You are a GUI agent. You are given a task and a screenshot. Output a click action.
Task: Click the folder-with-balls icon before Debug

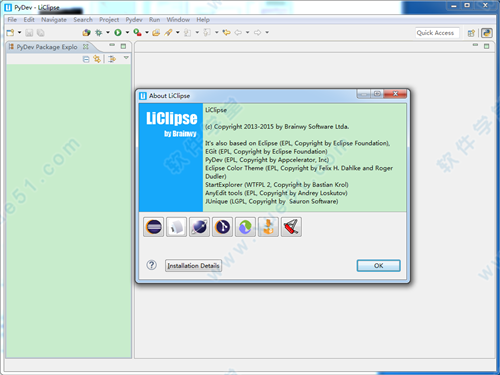click(x=87, y=32)
